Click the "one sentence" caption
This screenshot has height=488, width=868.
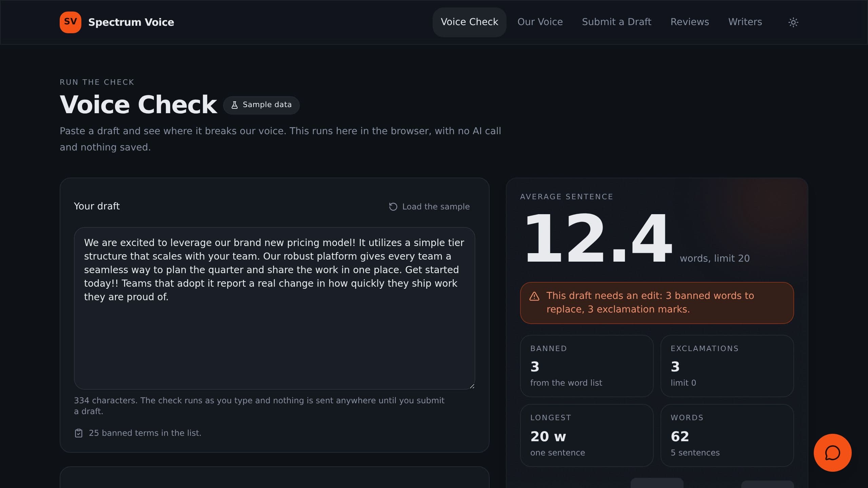pos(557,453)
